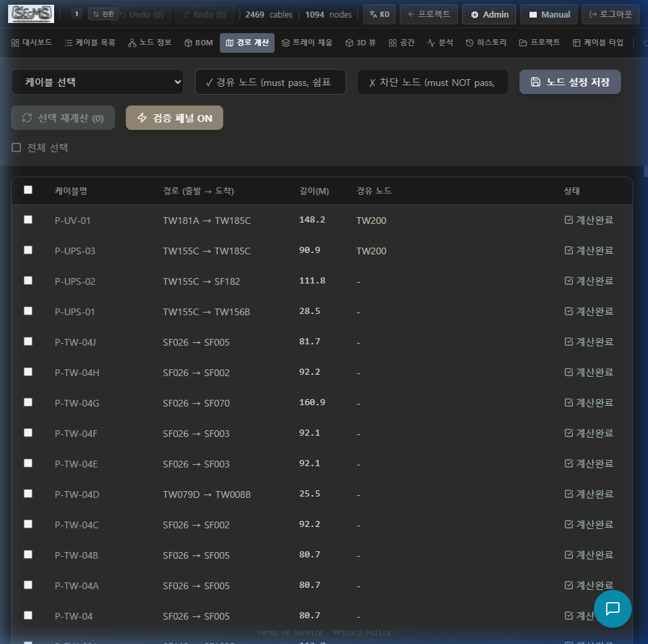Open the 케이블 타입 tab

pyautogui.click(x=597, y=43)
